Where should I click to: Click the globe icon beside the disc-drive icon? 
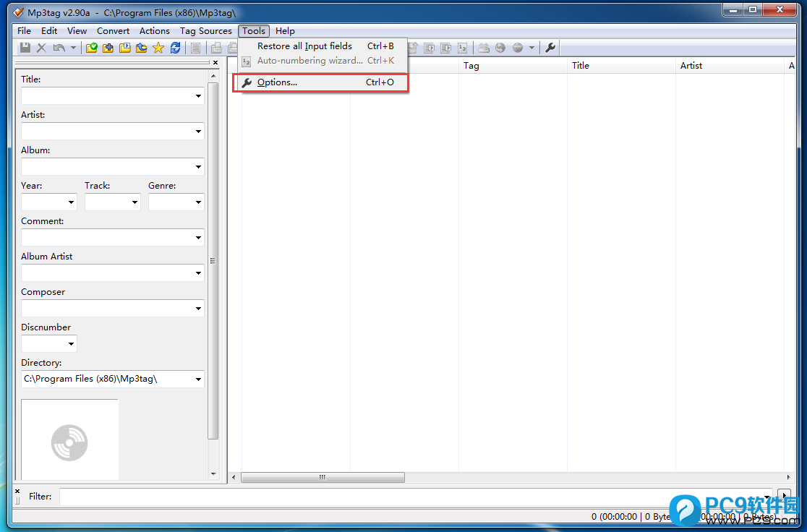pyautogui.click(x=500, y=48)
